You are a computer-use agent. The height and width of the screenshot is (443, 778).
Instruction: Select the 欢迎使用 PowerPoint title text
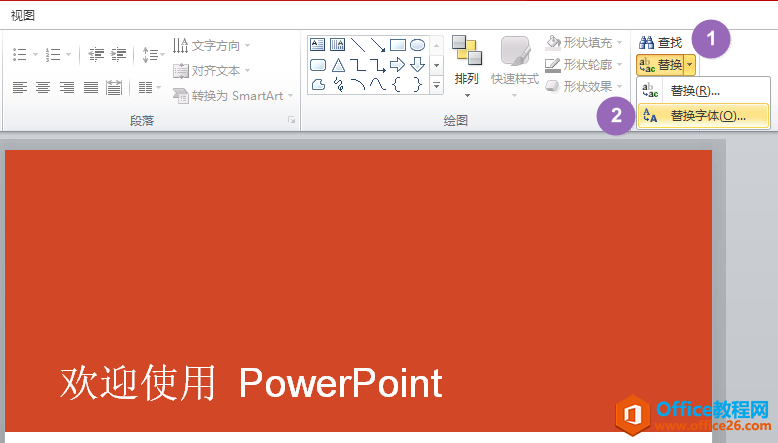251,382
